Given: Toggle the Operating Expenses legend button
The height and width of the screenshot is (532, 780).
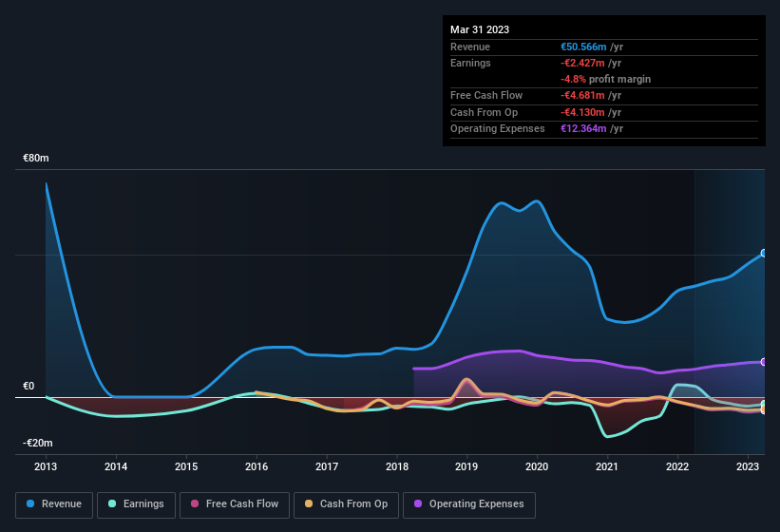Looking at the screenshot, I should [468, 504].
